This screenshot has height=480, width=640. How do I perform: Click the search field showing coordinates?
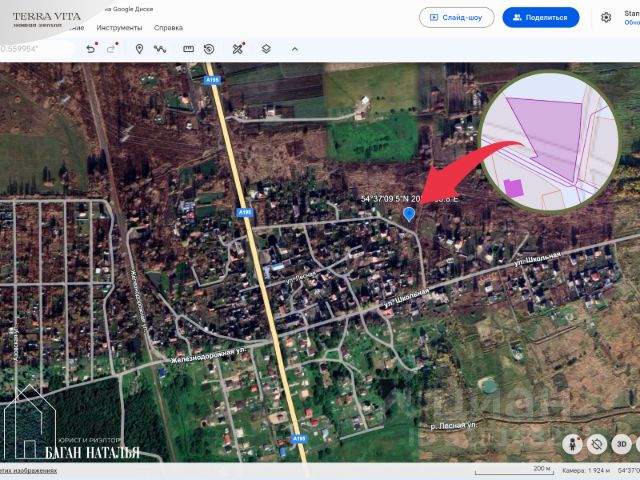37,49
